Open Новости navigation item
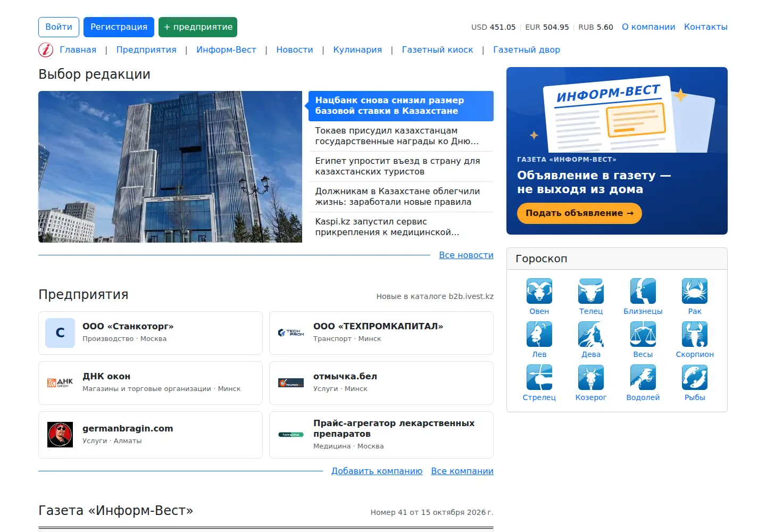 click(x=295, y=49)
